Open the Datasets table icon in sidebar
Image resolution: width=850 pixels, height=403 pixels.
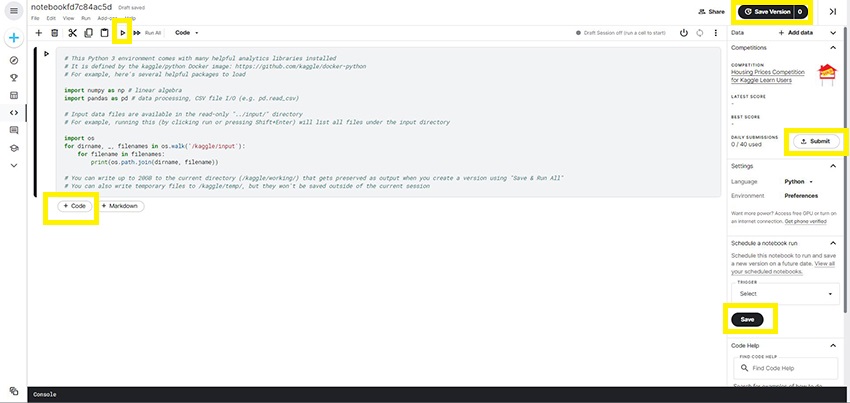tap(14, 95)
